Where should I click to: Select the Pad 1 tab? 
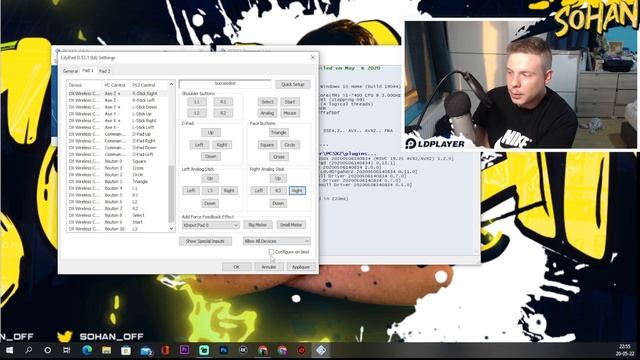click(x=88, y=71)
